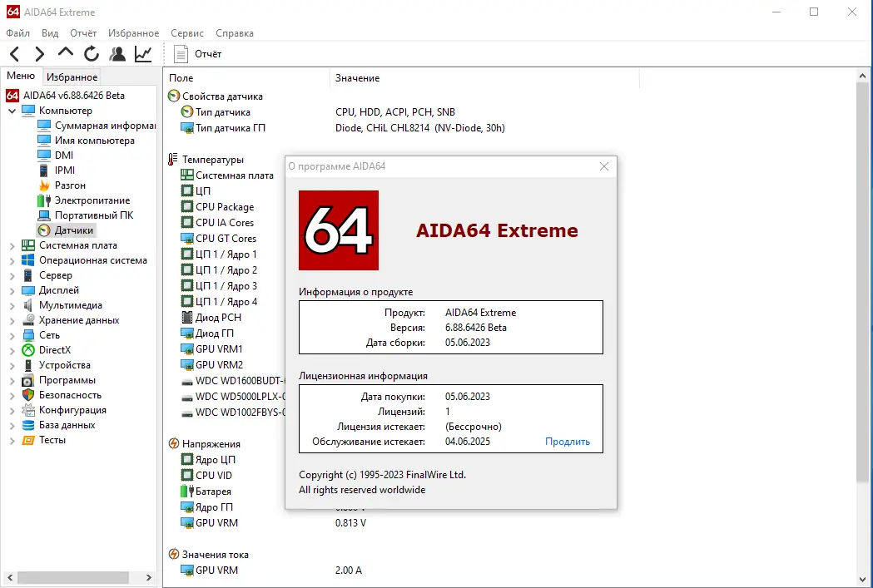
Task: Open the Справка menu
Action: (235, 33)
